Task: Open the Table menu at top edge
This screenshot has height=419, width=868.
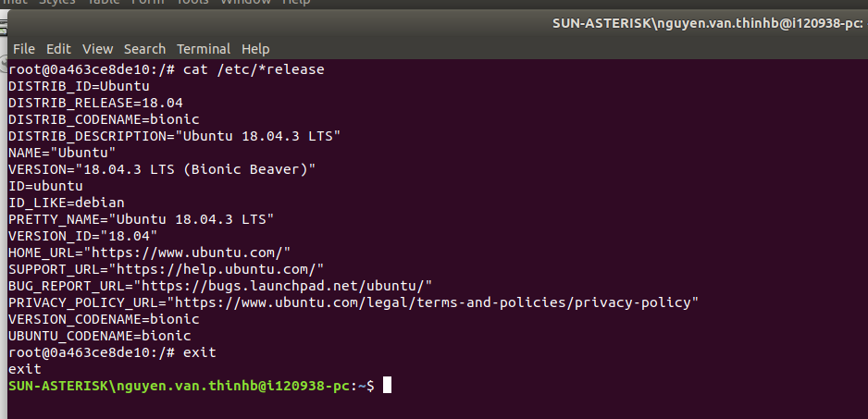Action: pos(102,3)
